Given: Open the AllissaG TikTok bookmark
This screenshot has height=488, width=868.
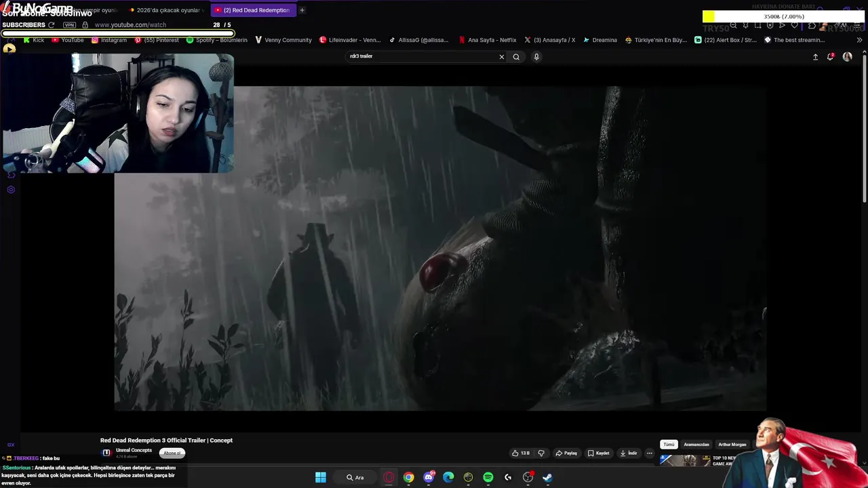Looking at the screenshot, I should coord(418,40).
